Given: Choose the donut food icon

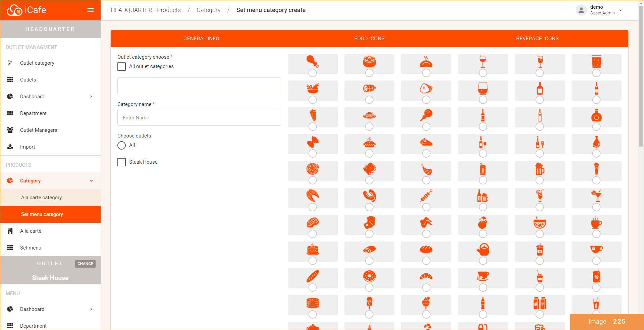Looking at the screenshot, I should [369, 276].
